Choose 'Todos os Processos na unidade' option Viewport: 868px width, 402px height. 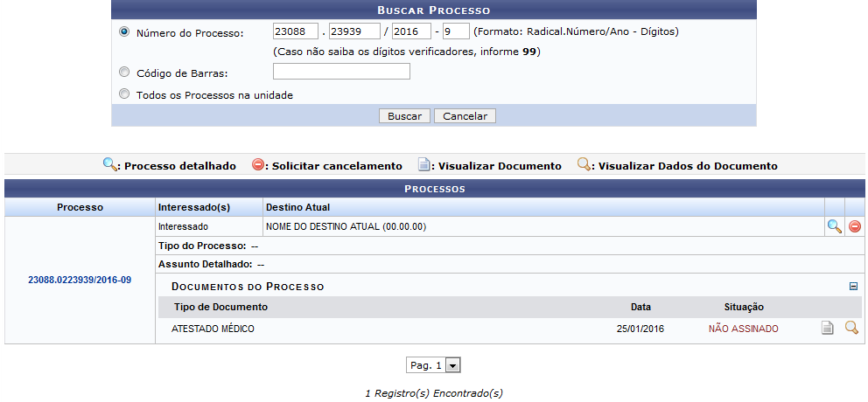click(124, 94)
